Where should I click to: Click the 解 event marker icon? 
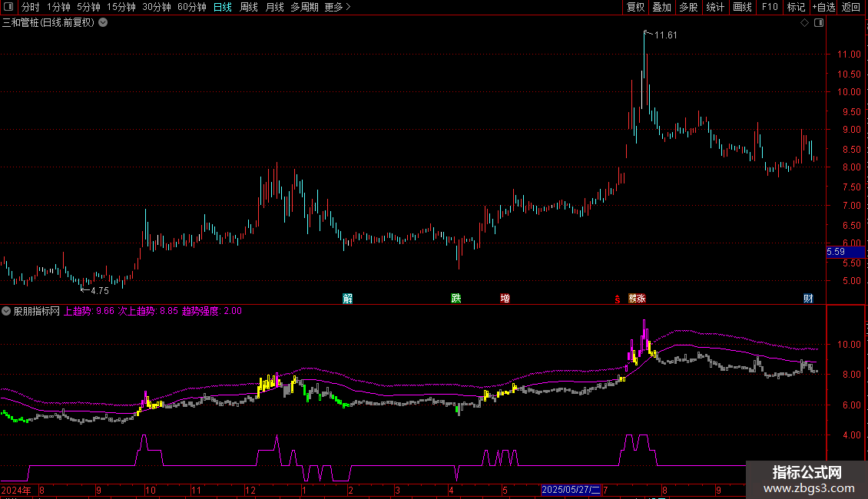tap(348, 299)
